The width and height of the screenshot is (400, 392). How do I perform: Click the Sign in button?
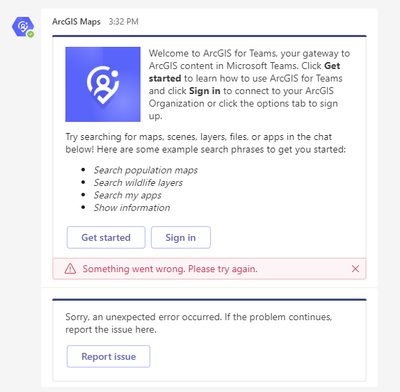tap(181, 237)
